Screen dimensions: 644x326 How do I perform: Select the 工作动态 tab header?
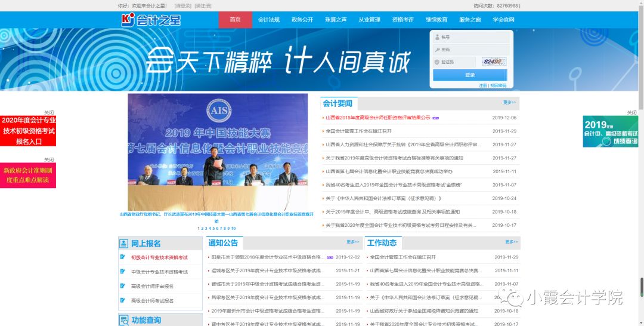click(382, 242)
